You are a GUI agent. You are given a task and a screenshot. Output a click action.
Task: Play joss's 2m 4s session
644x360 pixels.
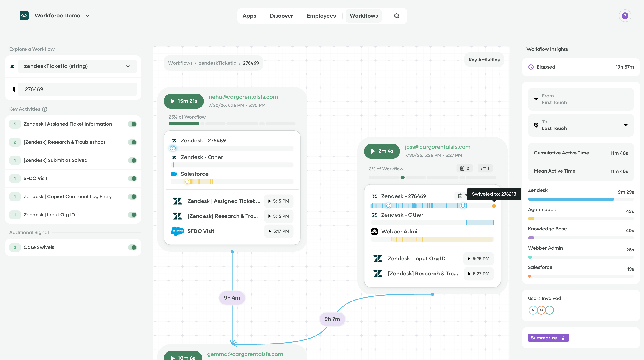[x=382, y=151]
